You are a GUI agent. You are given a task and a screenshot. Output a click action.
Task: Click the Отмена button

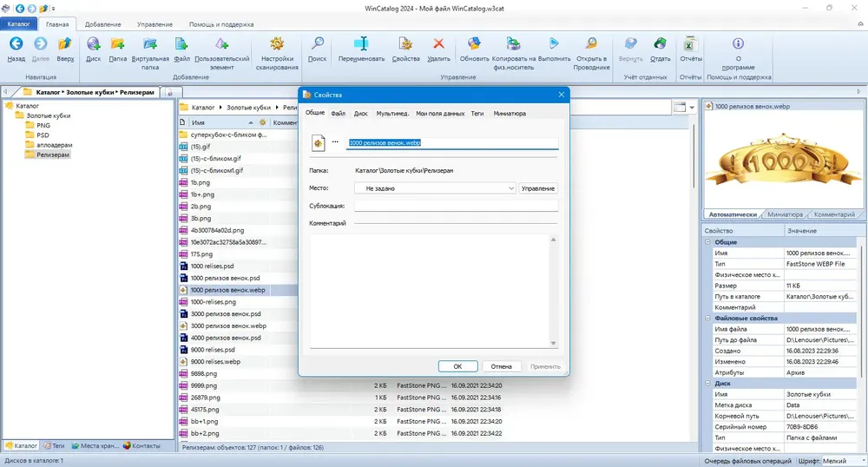pyautogui.click(x=501, y=366)
